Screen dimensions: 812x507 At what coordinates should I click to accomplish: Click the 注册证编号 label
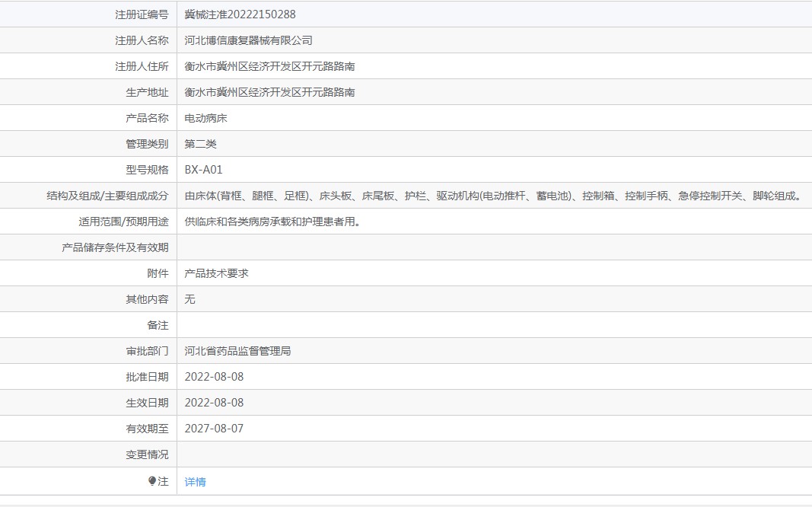[142, 14]
